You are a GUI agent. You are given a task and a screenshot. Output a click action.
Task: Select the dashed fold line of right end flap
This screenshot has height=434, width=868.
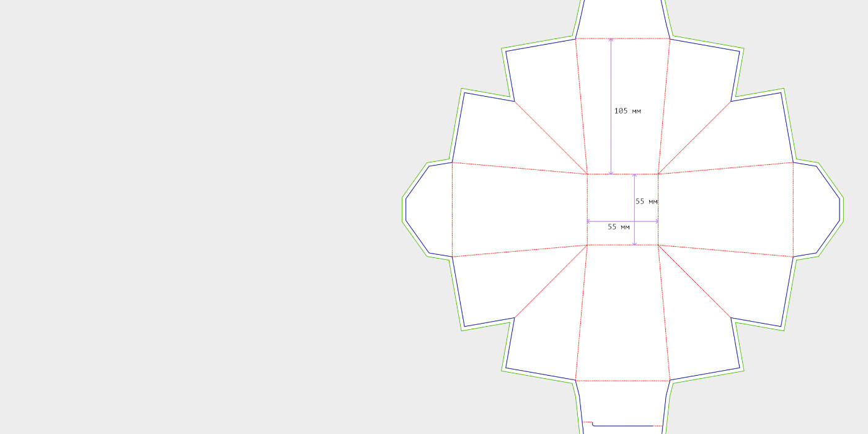793,210
